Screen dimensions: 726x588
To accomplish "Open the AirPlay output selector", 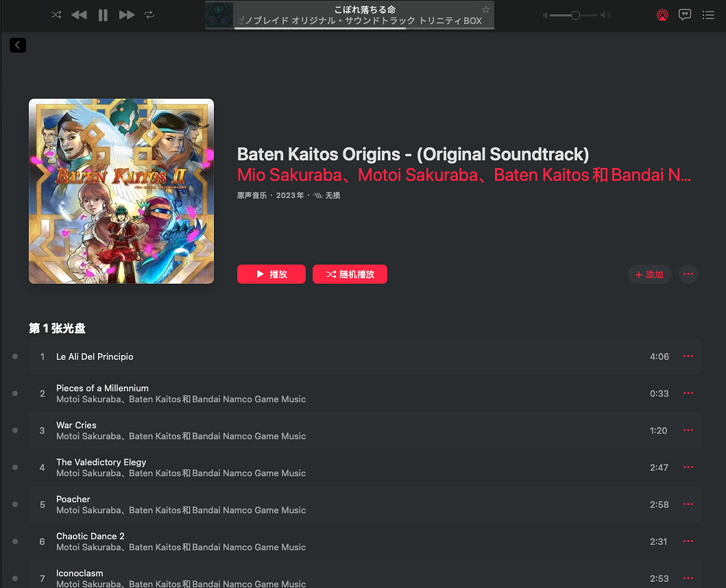I will coord(662,15).
